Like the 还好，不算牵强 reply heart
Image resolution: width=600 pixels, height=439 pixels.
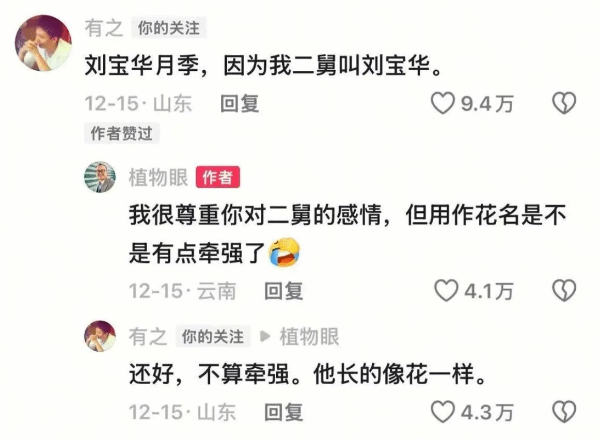pyautogui.click(x=442, y=412)
